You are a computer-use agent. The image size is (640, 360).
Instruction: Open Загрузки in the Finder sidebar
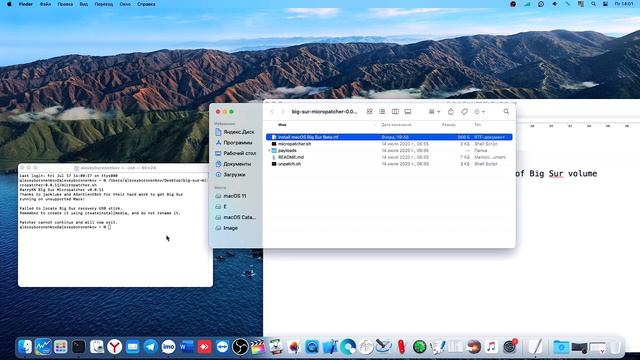click(x=230, y=174)
